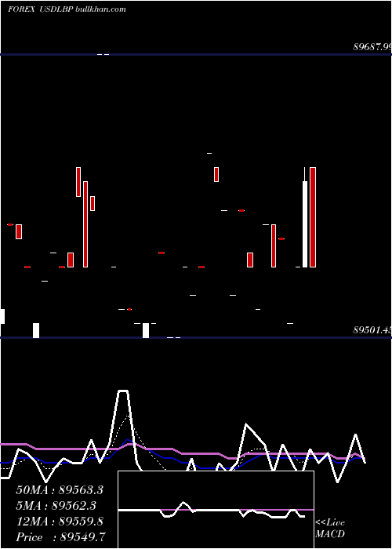The height and width of the screenshot is (549, 392).
Task: Click the 89687.99 upper price level label
Action: (x=372, y=46)
